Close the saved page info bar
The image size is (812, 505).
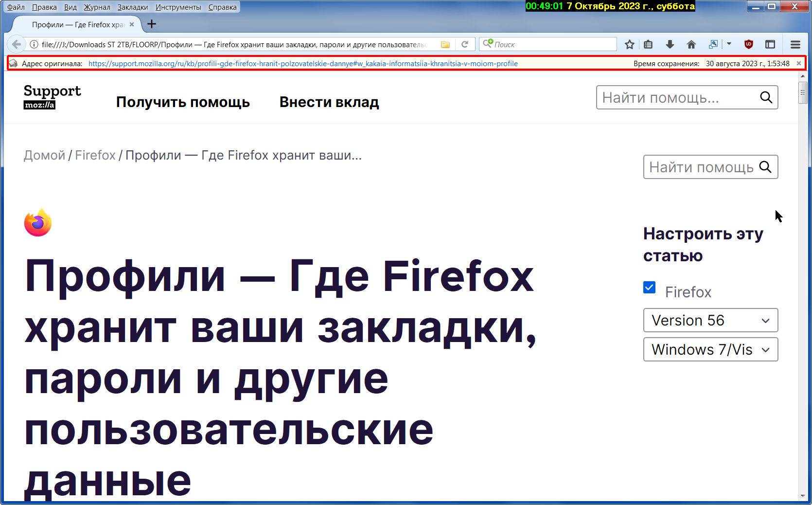point(798,63)
